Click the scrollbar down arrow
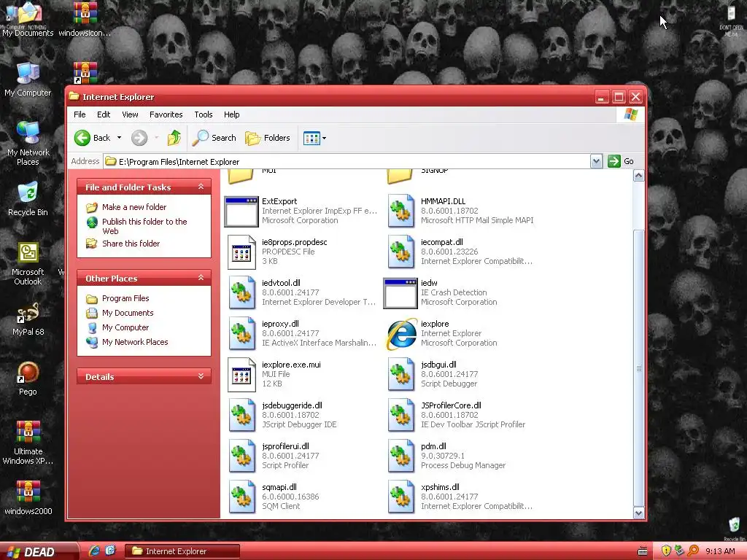This screenshot has width=747, height=560. 638,513
